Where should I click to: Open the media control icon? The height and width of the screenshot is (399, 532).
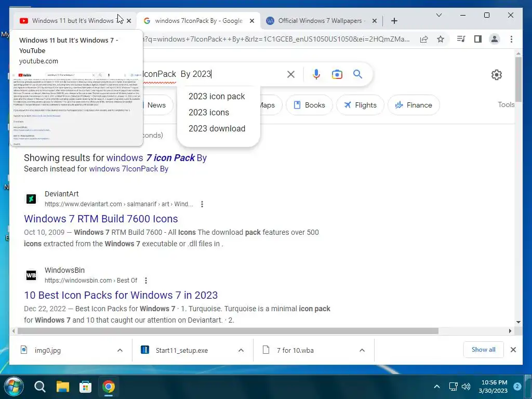(x=461, y=39)
